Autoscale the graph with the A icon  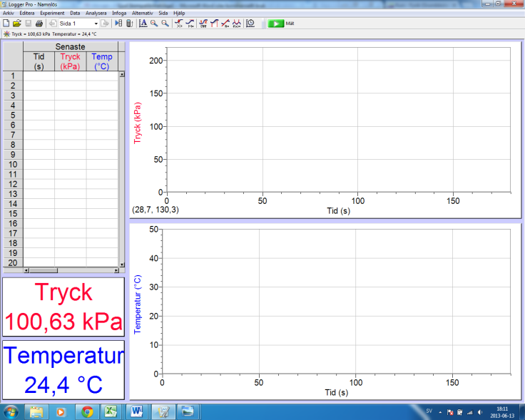pyautogui.click(x=143, y=24)
